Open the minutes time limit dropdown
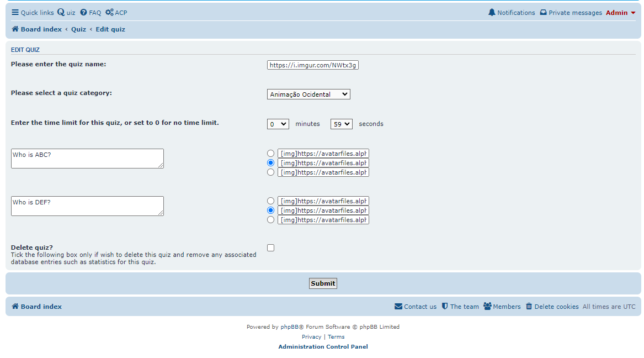The width and height of the screenshot is (644, 358). pos(278,124)
